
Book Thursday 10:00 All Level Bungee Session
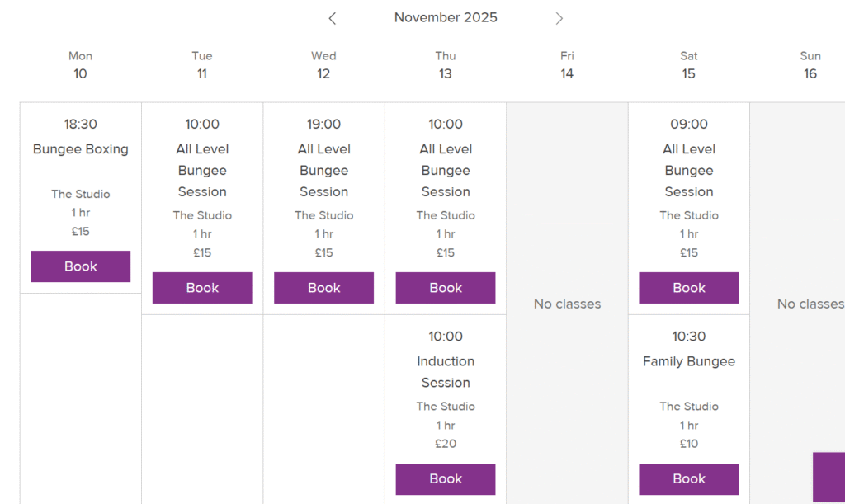click(x=446, y=288)
